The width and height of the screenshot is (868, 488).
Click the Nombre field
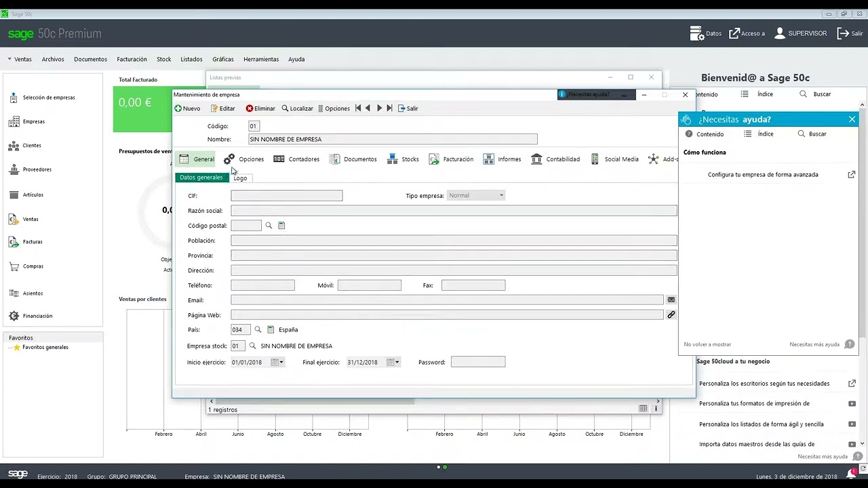coord(393,139)
